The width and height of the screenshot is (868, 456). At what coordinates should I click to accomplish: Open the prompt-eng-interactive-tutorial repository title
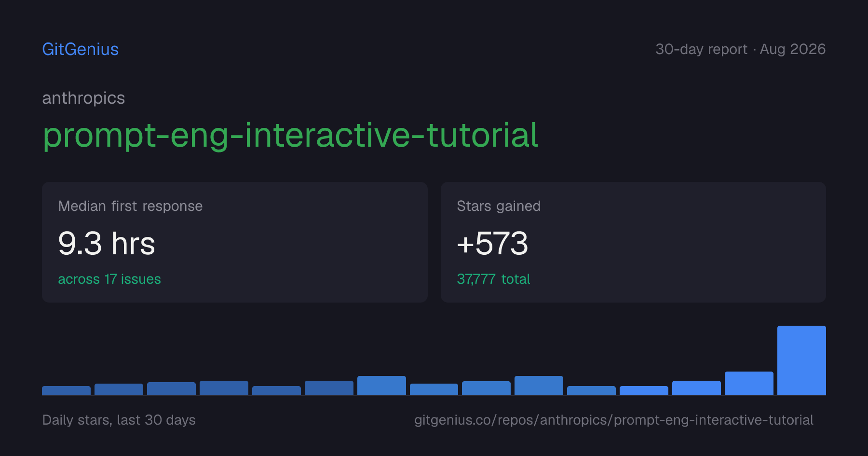290,136
